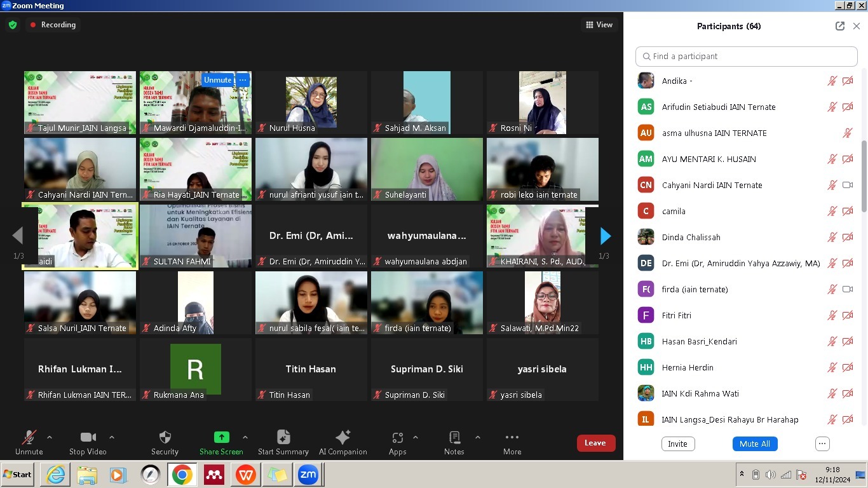Image resolution: width=868 pixels, height=488 pixels.
Task: Open the Security shield icon
Action: (x=165, y=438)
